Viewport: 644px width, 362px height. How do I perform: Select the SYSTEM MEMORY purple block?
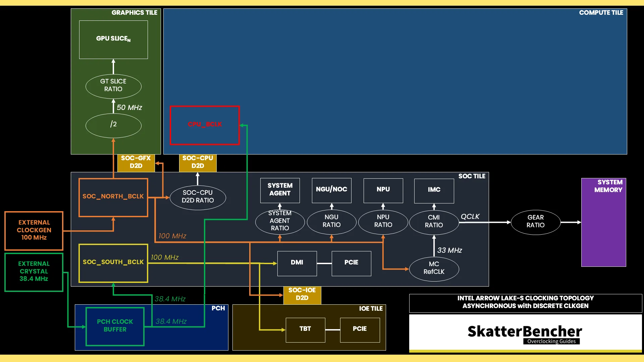tap(603, 222)
